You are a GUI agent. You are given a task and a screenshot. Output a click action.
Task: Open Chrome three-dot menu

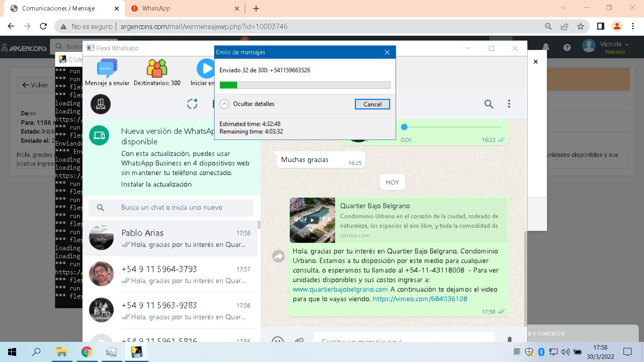pos(633,26)
